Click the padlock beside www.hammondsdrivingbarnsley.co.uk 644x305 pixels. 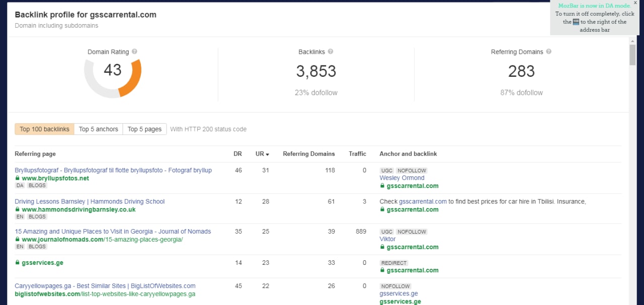pyautogui.click(x=18, y=210)
